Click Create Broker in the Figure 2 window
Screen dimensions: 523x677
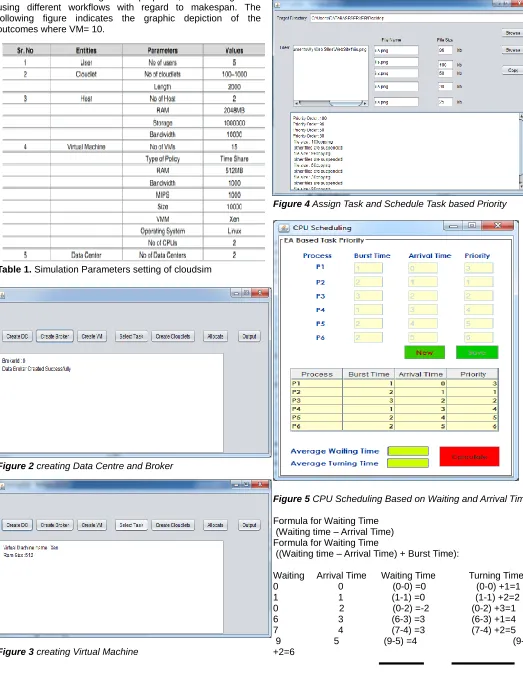pyautogui.click(x=55, y=336)
